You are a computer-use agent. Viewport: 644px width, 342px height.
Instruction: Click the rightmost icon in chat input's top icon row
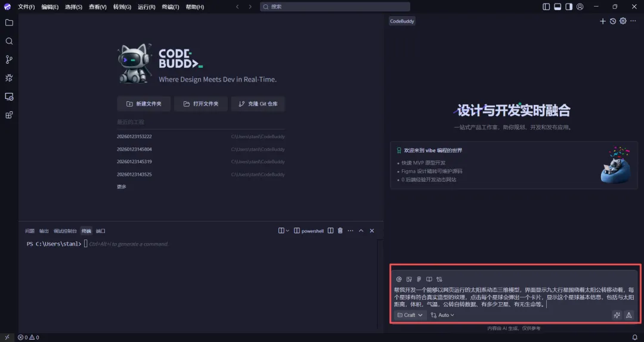coord(439,279)
